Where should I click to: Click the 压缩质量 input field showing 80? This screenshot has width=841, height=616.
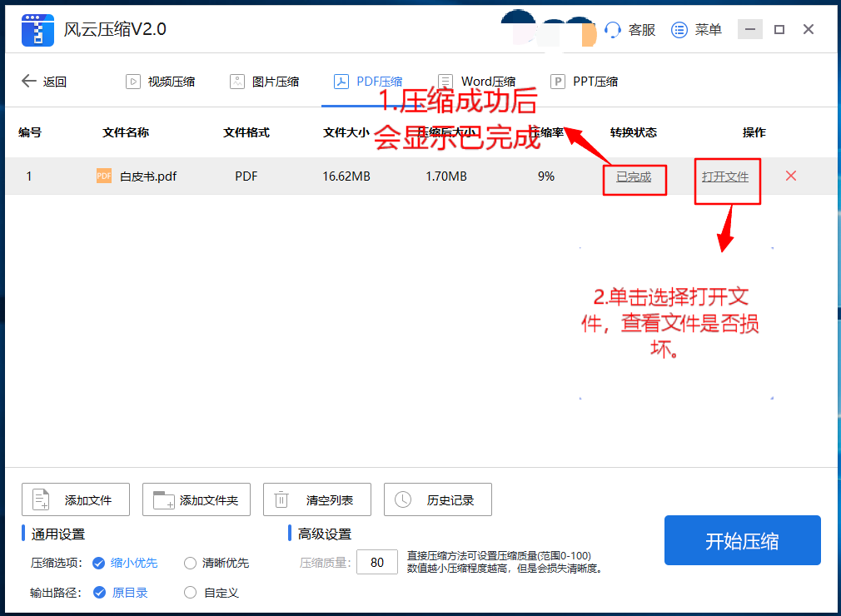[377, 563]
